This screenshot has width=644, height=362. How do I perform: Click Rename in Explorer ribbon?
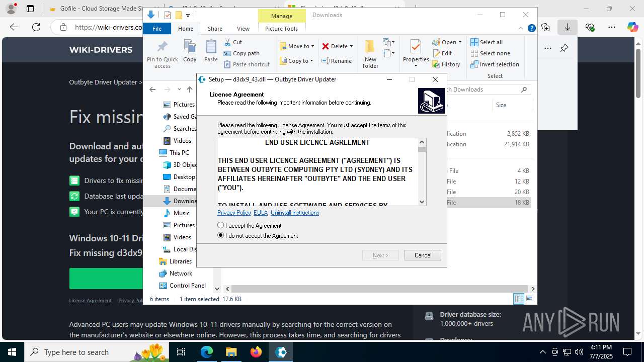coord(337,61)
